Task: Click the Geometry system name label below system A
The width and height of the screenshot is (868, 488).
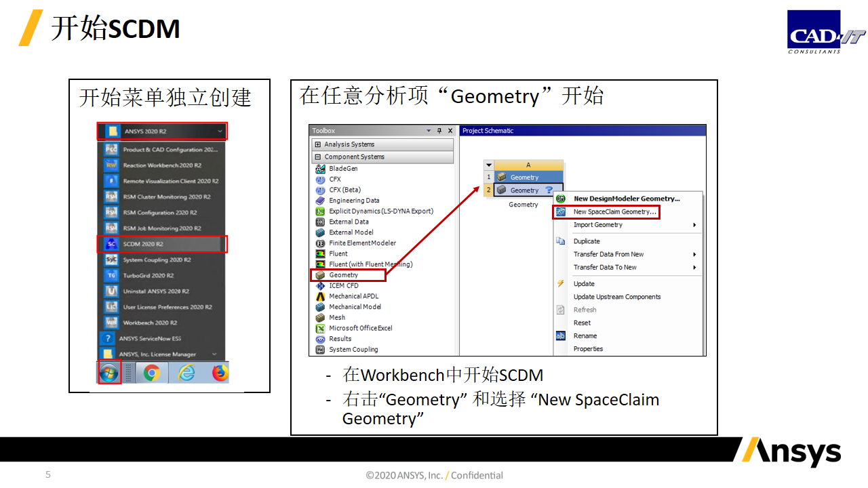Action: click(x=524, y=205)
